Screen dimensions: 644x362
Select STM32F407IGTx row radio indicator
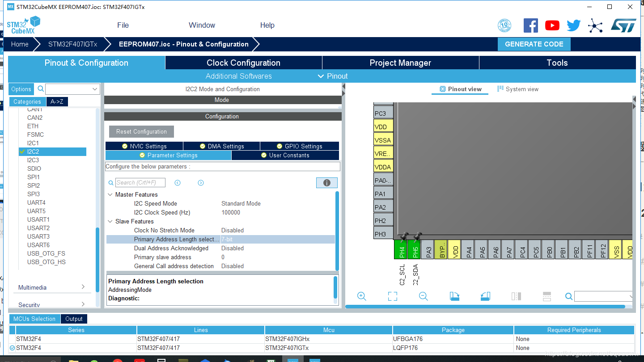click(13, 348)
